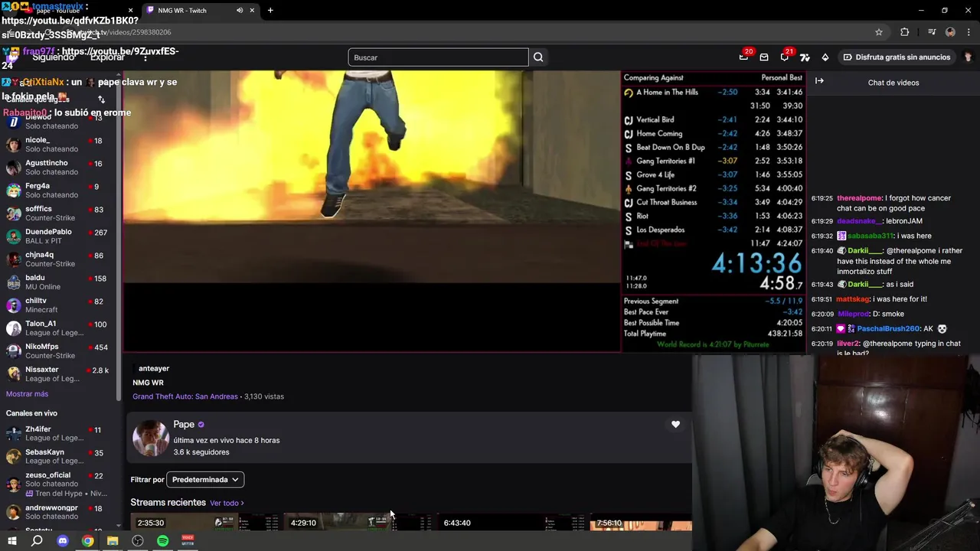Click the Twitch Turbo icon
980x551 pixels.
pyautogui.click(x=805, y=57)
